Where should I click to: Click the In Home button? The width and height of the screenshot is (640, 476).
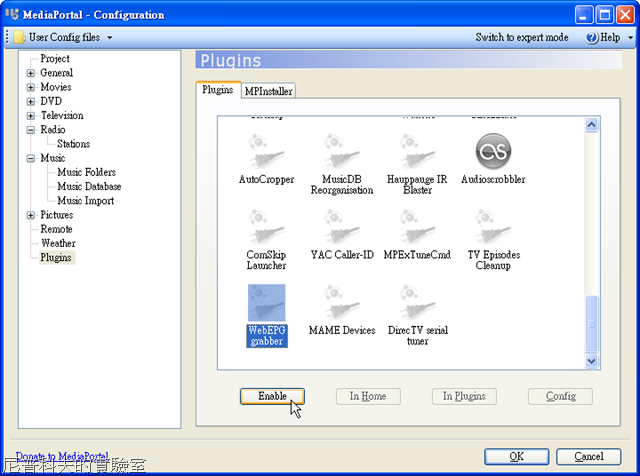[x=368, y=396]
